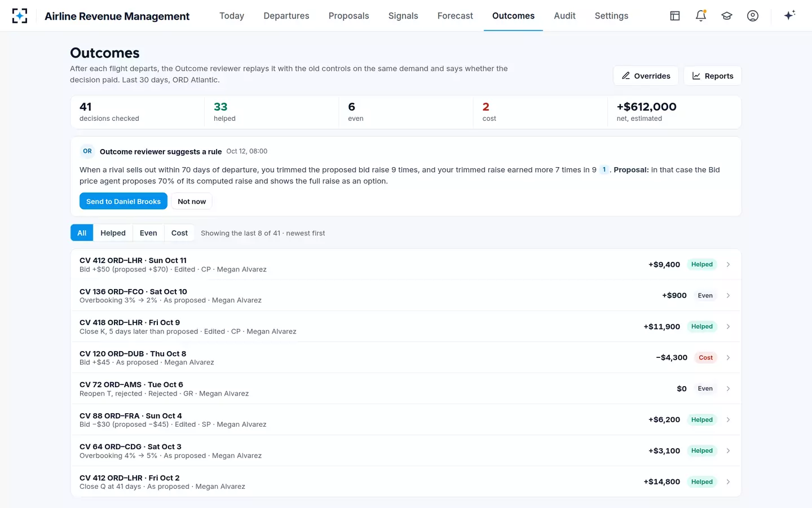Expand the CV 120 ORD–DUB row chevron

[x=728, y=357]
